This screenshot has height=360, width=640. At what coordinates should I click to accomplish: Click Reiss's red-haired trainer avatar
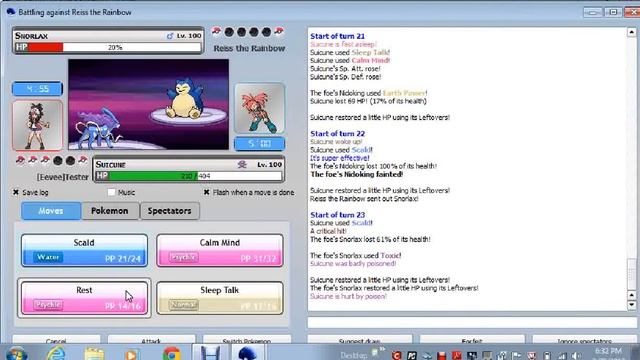260,108
